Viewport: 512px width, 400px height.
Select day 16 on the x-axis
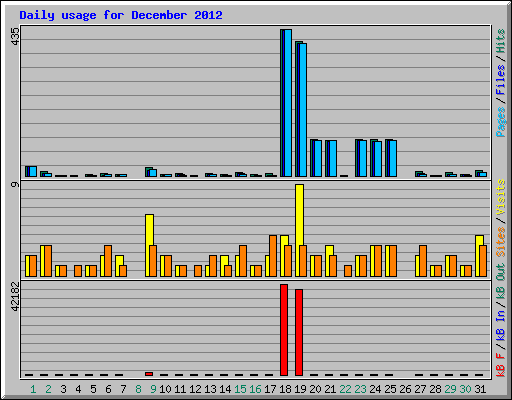click(x=255, y=389)
